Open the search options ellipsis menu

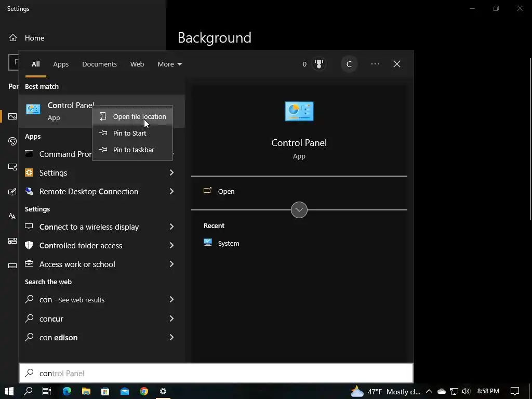click(375, 64)
